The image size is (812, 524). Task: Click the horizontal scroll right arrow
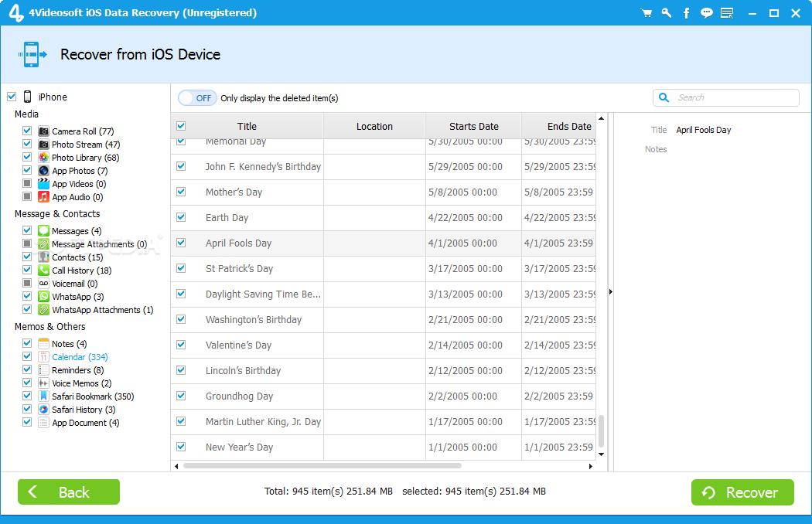click(590, 466)
